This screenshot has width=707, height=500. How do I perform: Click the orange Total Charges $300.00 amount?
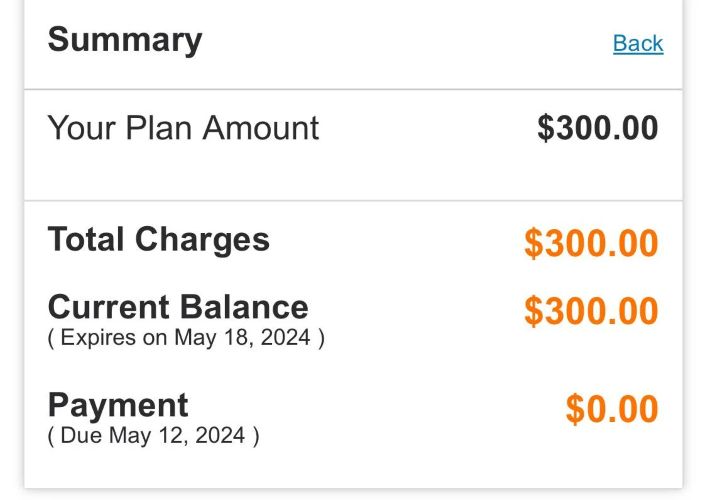click(x=591, y=244)
